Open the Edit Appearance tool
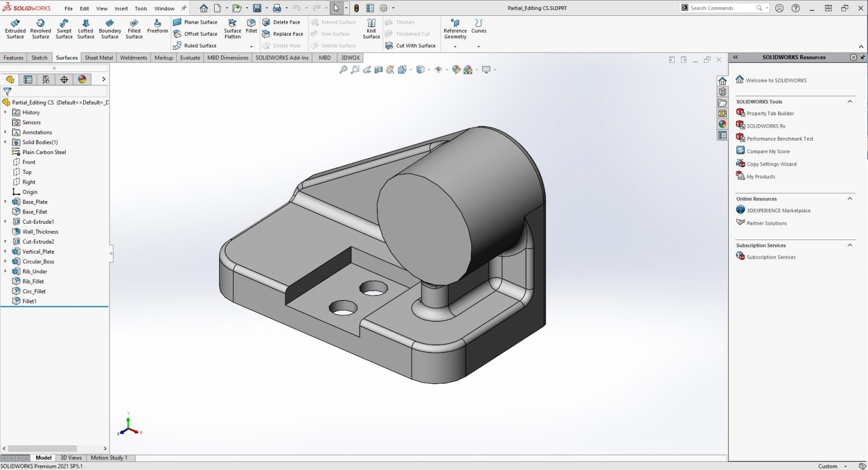Screen dimensions: 868x470 (456, 69)
